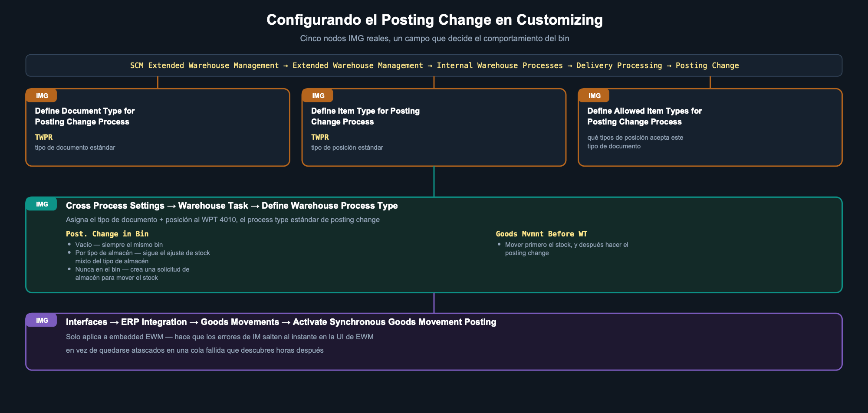The width and height of the screenshot is (868, 413).
Task: Click the IMG badge on Define Allowed Item Types card
Action: point(594,96)
